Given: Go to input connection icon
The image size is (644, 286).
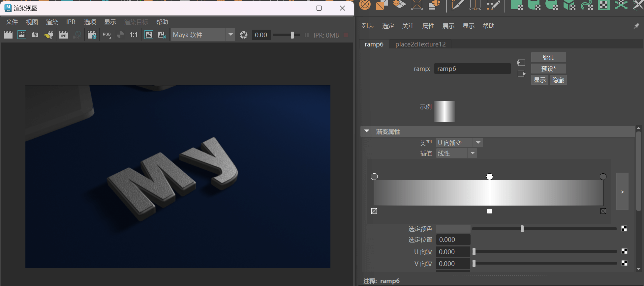Looking at the screenshot, I should tap(521, 63).
